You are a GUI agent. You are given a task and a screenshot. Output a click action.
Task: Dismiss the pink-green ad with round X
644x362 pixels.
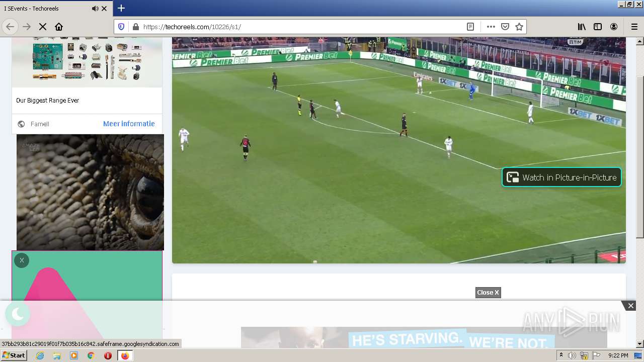coord(22,260)
